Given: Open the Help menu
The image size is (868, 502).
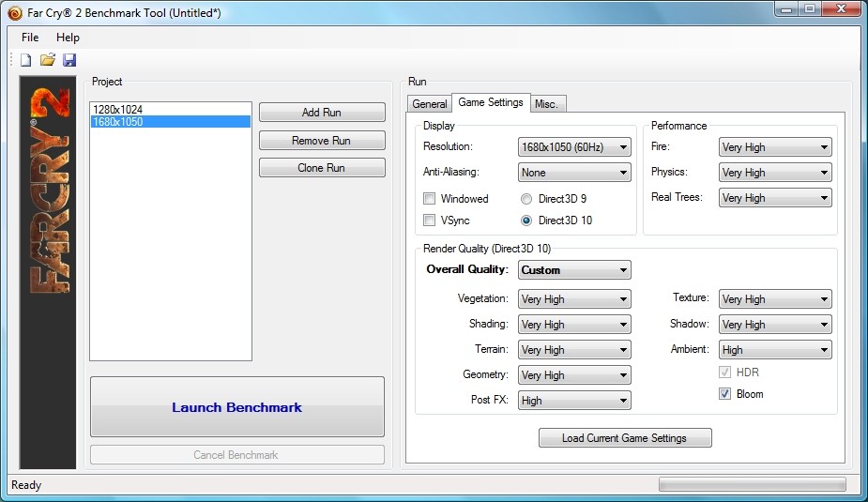Looking at the screenshot, I should coord(68,38).
